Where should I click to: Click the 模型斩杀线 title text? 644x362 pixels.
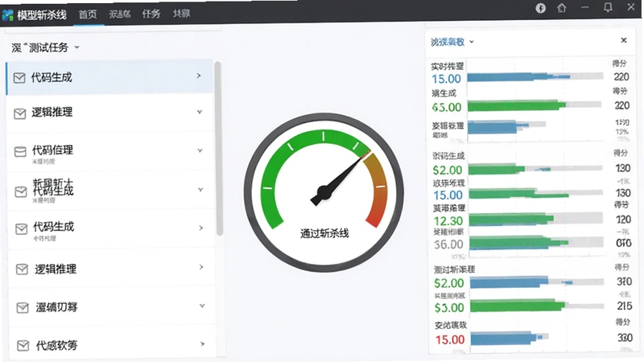(x=42, y=15)
